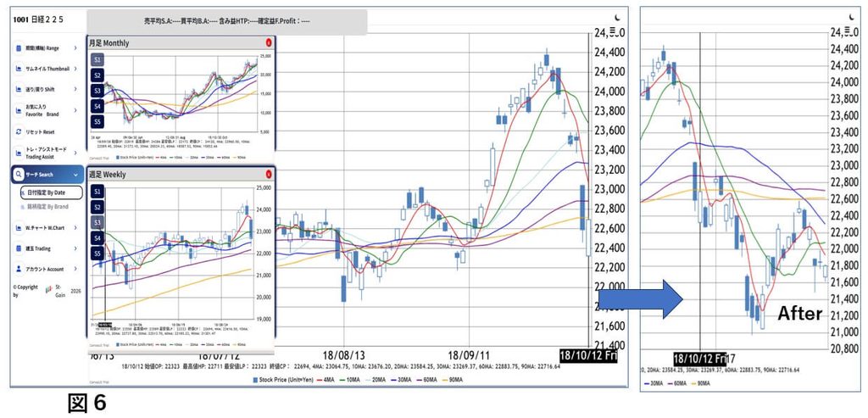Expand the W.Chart menu chevron
Screen dimensions: 868x418
[75, 227]
